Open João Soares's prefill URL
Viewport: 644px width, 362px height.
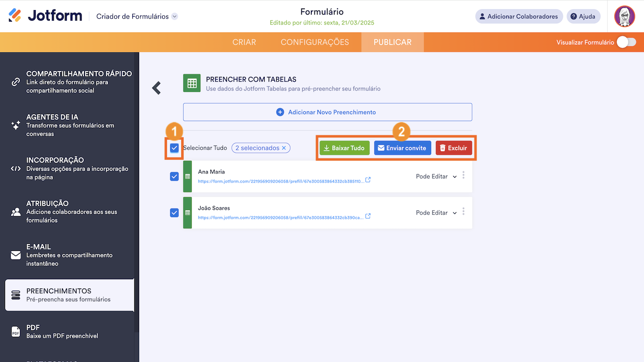[280, 217]
